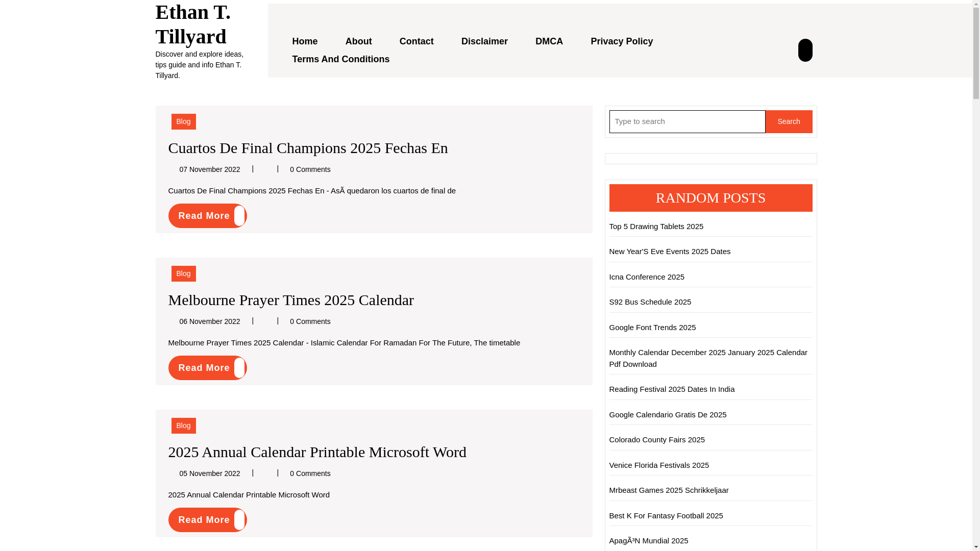View the Disclaimer page
The width and height of the screenshot is (980, 551).
[x=484, y=41]
